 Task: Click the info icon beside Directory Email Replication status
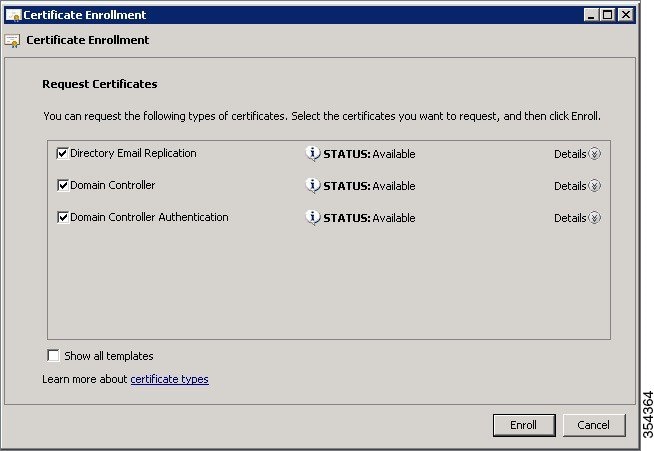312,154
